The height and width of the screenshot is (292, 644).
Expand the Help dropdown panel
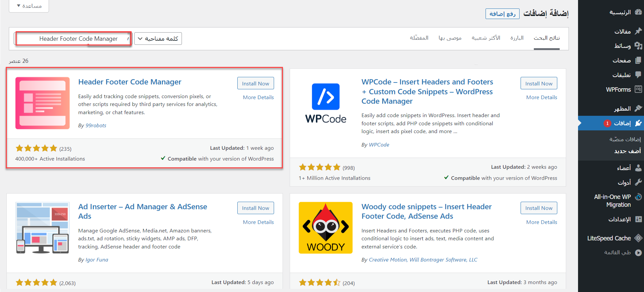click(x=29, y=6)
